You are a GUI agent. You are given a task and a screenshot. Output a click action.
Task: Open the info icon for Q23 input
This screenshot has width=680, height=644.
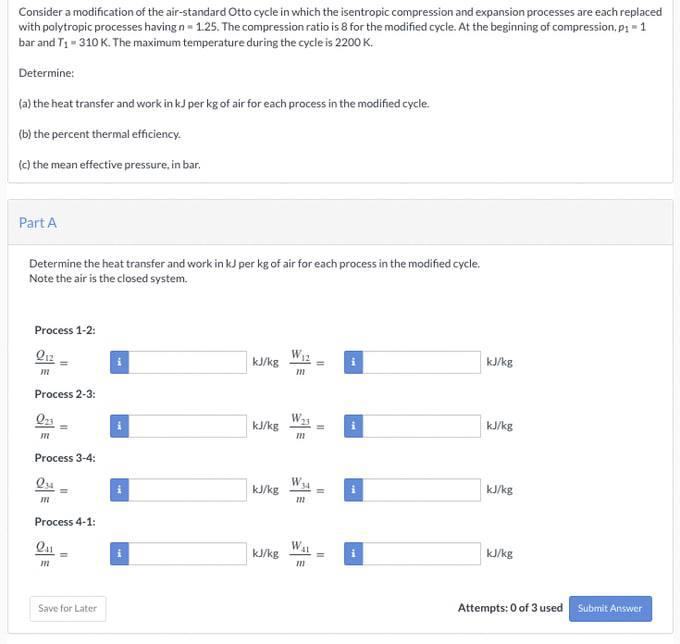click(119, 426)
